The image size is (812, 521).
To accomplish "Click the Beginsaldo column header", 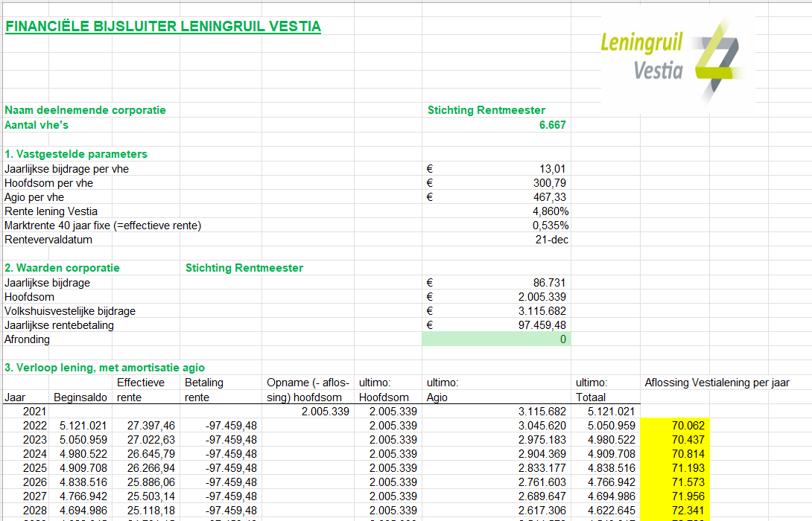I will pyautogui.click(x=80, y=397).
